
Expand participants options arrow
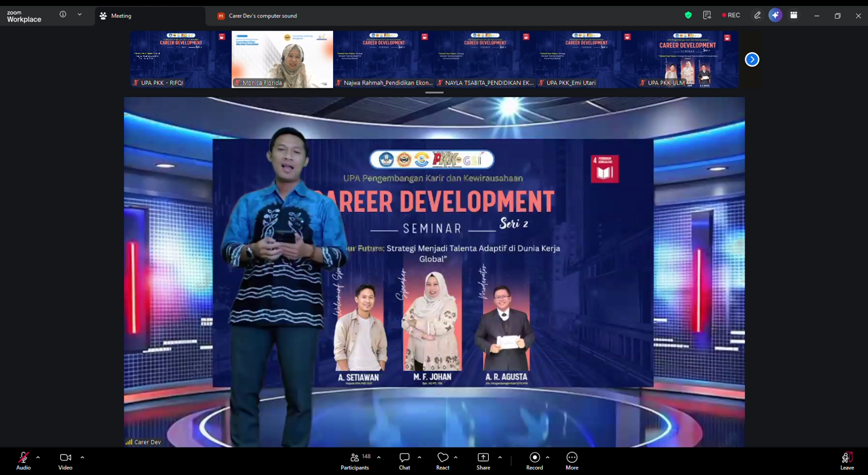coord(379,457)
